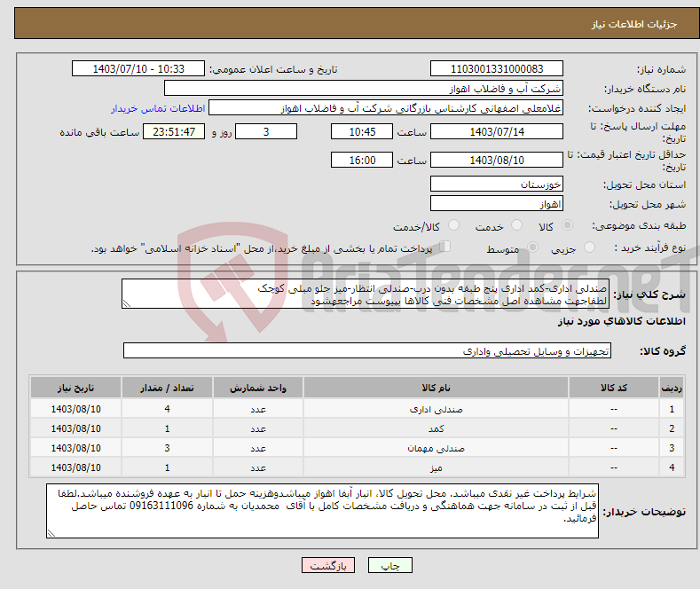
Task: Click the جزئیات اطلاعات نیاز page title
Action: point(634,24)
